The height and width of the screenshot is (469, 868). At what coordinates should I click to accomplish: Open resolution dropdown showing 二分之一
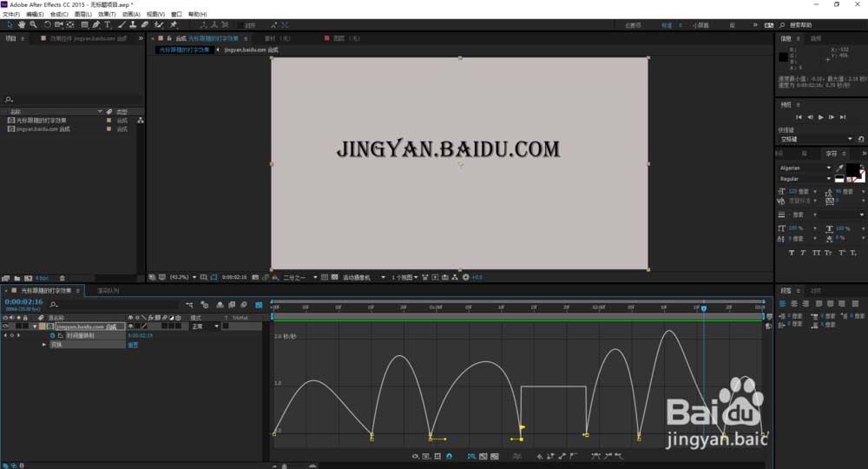tap(300, 277)
